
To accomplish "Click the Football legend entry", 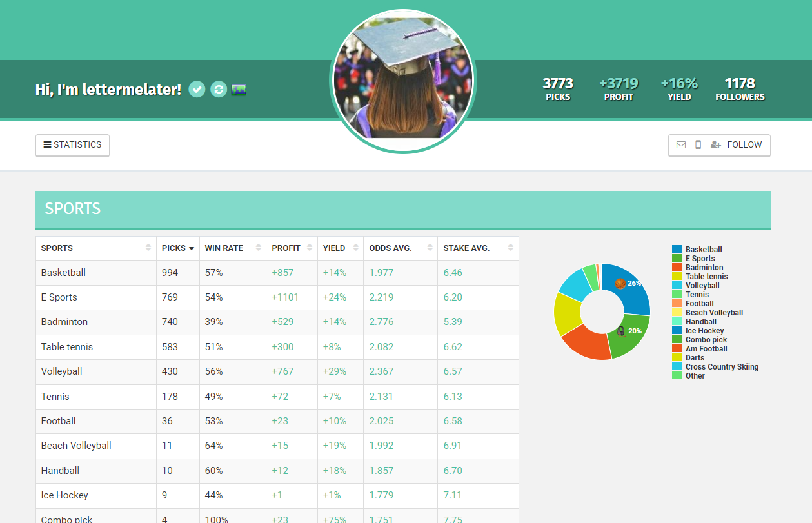I will pyautogui.click(x=700, y=304).
